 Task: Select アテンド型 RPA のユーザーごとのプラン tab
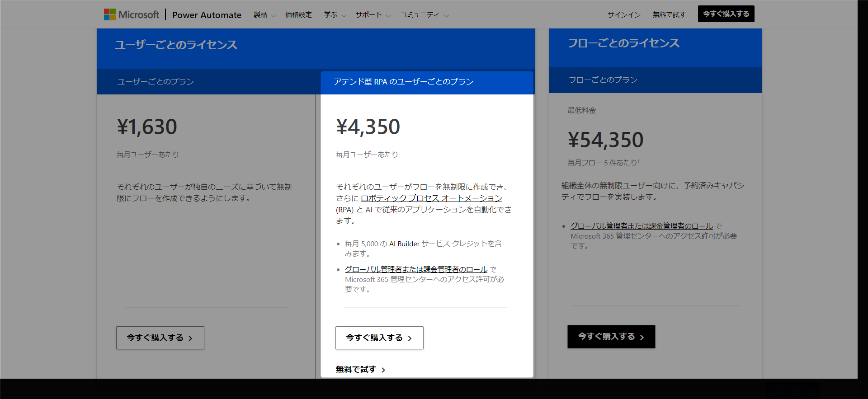point(404,82)
